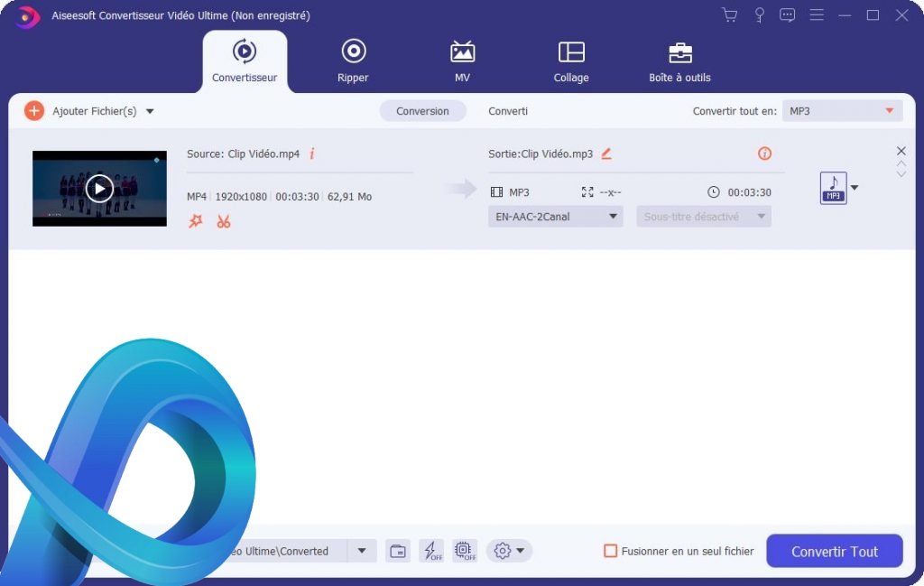Click the MP3 film-strip format icon
The image size is (924, 586).
pyautogui.click(x=497, y=192)
